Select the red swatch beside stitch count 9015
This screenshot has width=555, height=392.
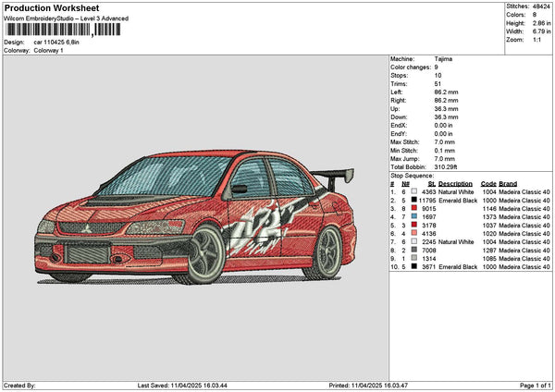click(413, 208)
